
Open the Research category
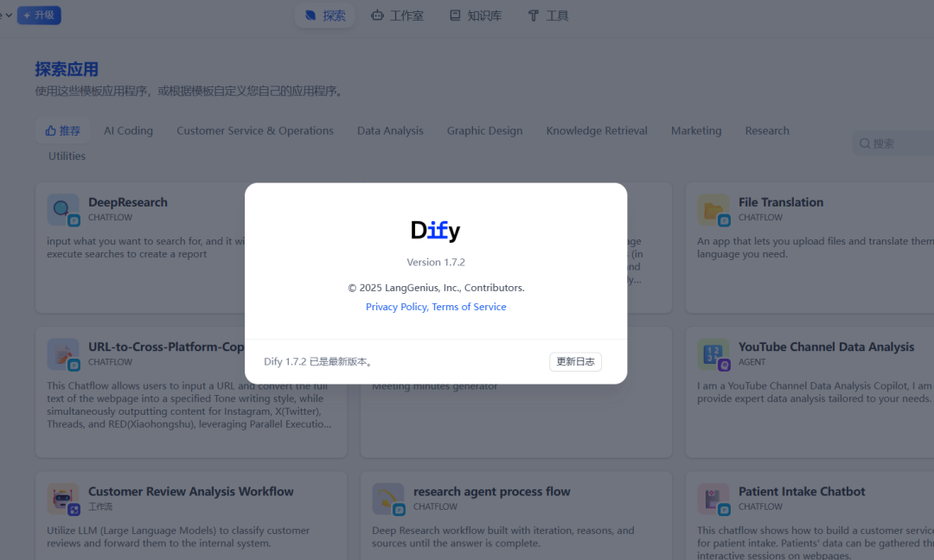coord(767,130)
